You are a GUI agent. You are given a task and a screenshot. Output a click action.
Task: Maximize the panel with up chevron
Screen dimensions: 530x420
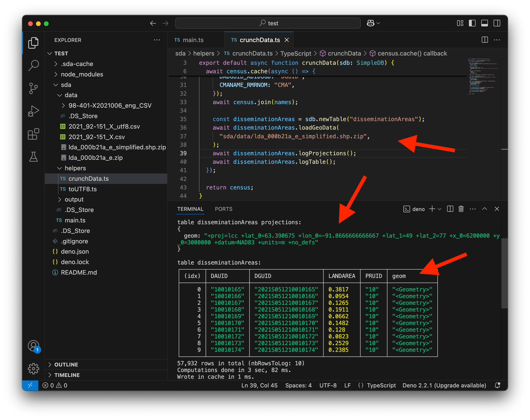(485, 209)
